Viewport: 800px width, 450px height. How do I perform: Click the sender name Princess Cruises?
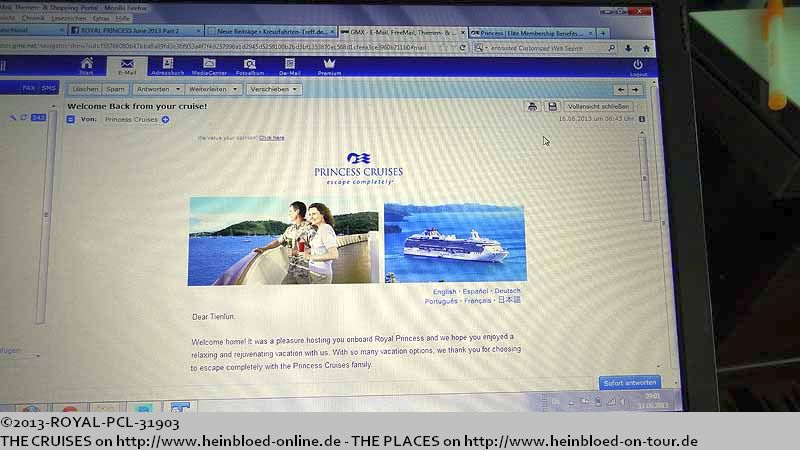point(131,119)
